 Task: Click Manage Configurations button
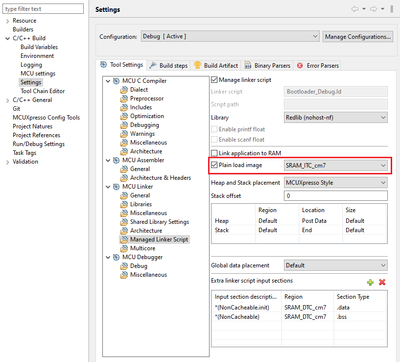(x=358, y=37)
